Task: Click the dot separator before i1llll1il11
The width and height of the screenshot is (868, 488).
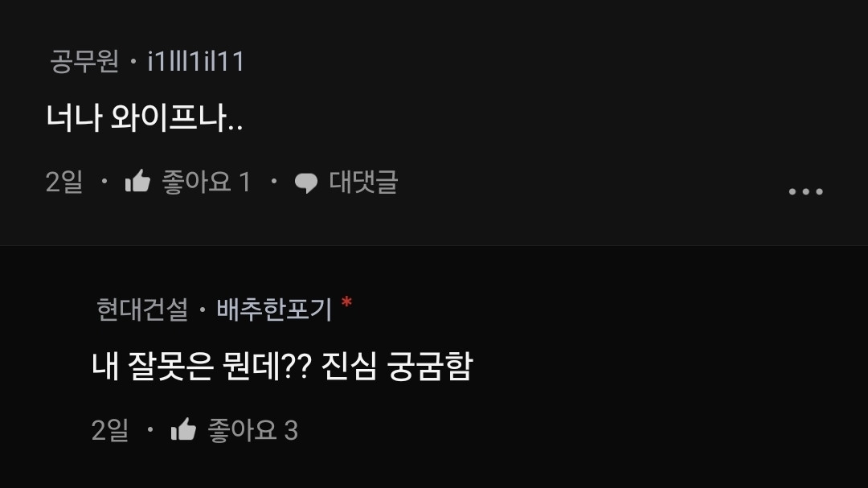Action: 133,61
